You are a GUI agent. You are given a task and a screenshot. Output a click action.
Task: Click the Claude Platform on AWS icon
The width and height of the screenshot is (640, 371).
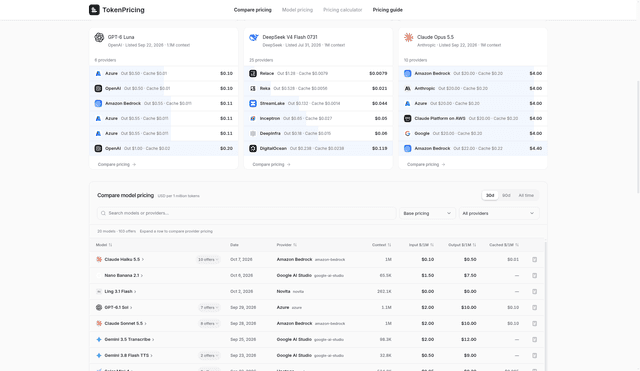407,118
